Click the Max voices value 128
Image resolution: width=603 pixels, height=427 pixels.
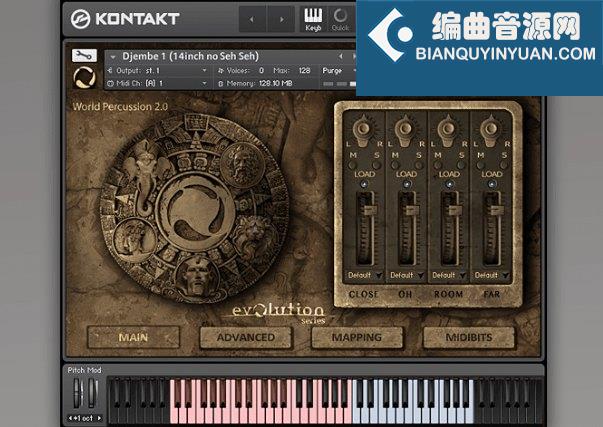coord(304,71)
